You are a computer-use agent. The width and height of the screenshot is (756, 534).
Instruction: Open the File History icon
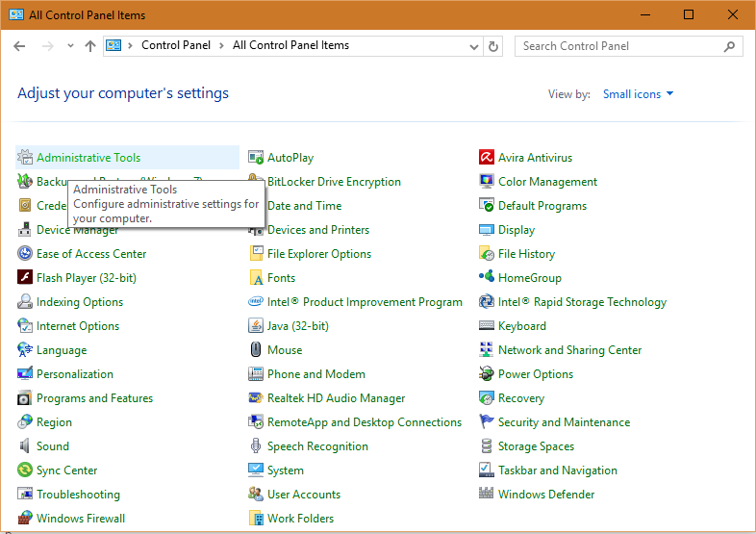[487, 254]
